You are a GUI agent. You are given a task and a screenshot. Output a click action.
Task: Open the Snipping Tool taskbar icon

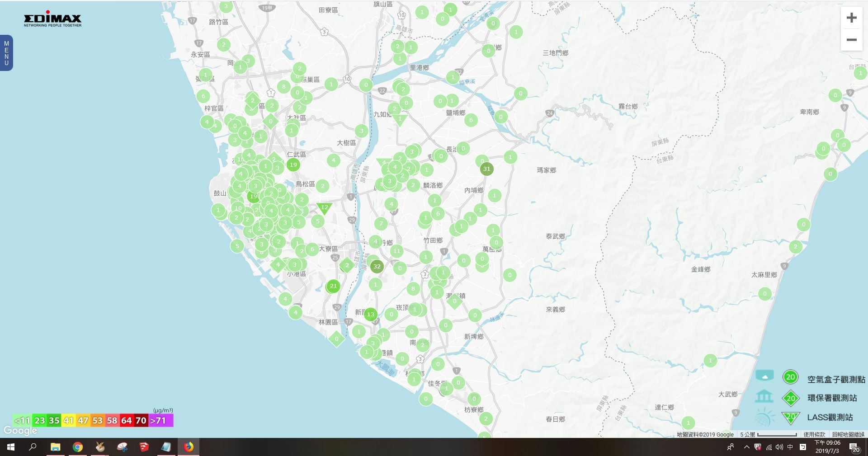(x=122, y=447)
